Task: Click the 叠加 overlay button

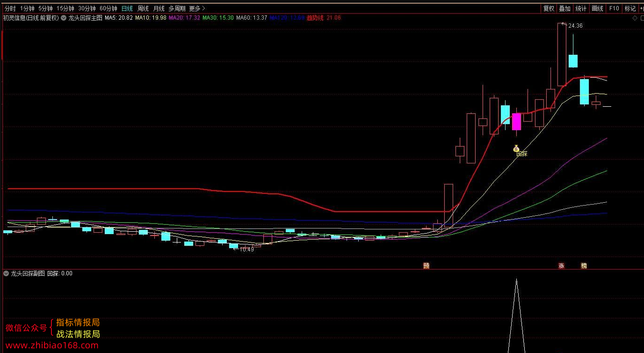Action: [x=565, y=8]
